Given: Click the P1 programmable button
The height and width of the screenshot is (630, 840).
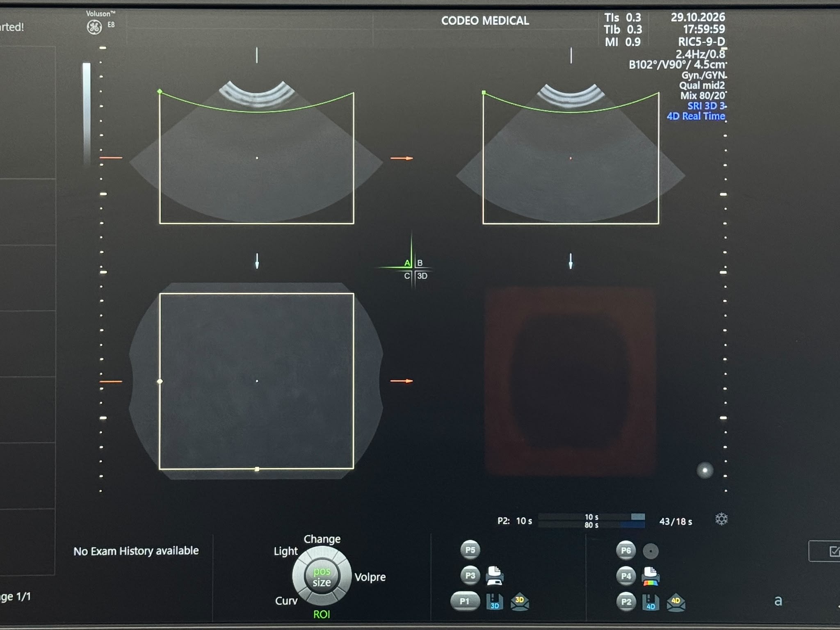Looking at the screenshot, I should tap(465, 601).
